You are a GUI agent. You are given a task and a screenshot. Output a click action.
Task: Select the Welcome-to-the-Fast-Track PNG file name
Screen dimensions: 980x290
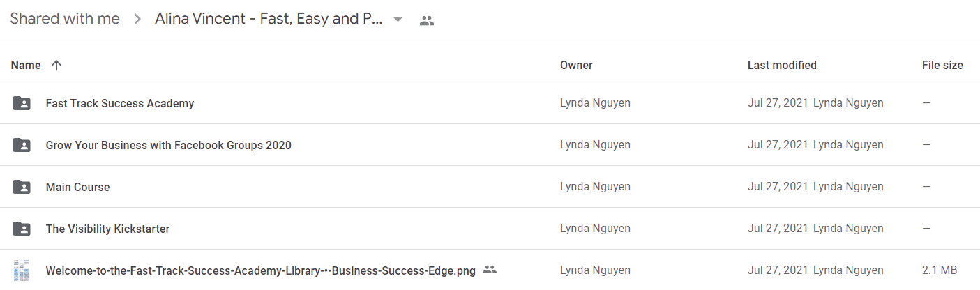[x=261, y=270]
